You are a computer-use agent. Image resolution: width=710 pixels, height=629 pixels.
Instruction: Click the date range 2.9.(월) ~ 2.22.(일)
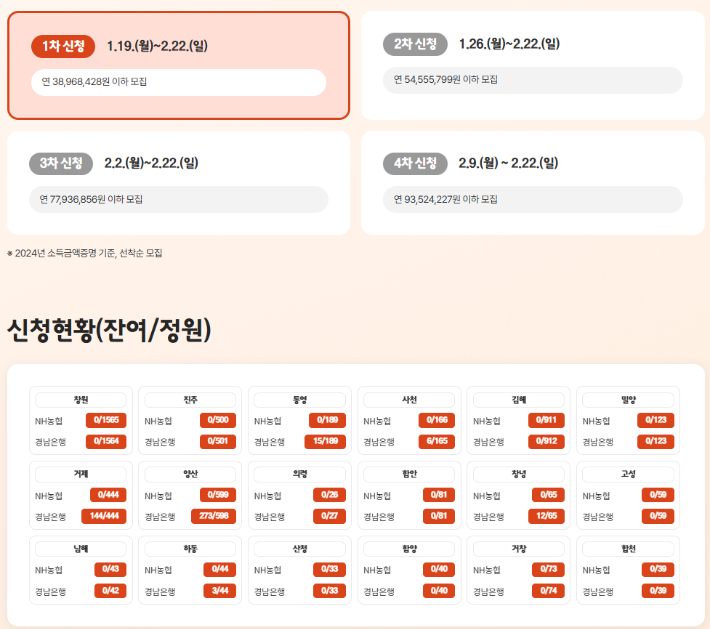508,163
